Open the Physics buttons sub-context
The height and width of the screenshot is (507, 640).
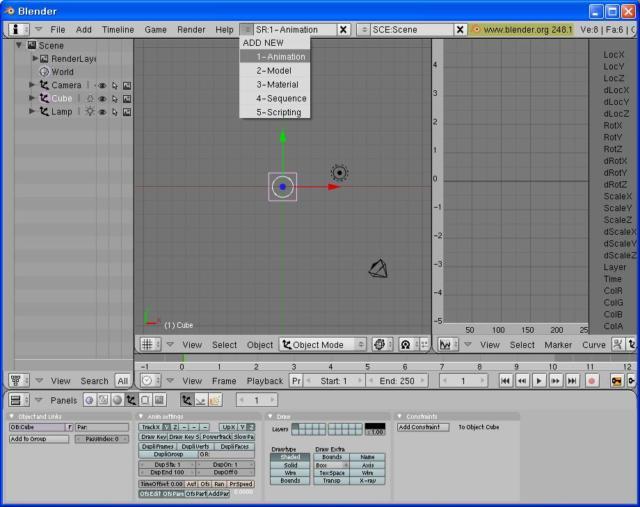201,400
